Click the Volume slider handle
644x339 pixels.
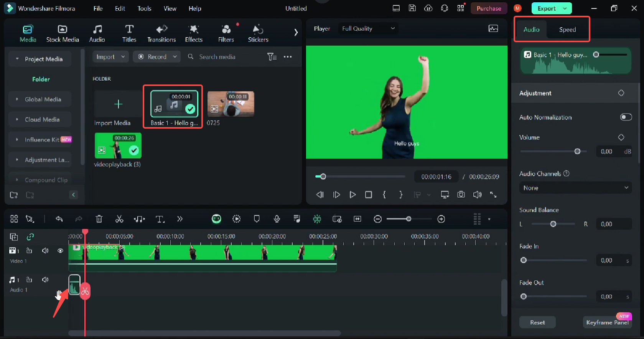(577, 152)
